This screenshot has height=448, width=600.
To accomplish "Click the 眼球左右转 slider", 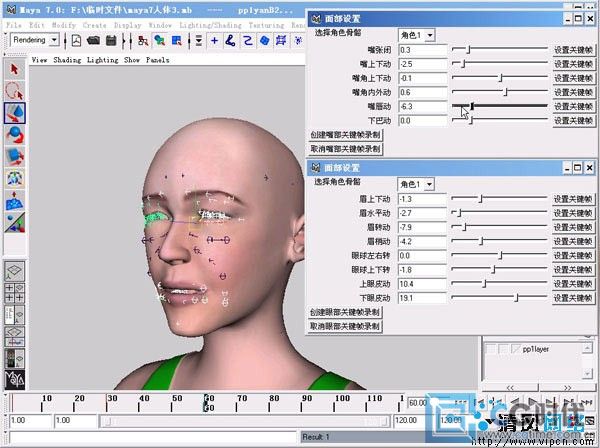I will coord(499,255).
